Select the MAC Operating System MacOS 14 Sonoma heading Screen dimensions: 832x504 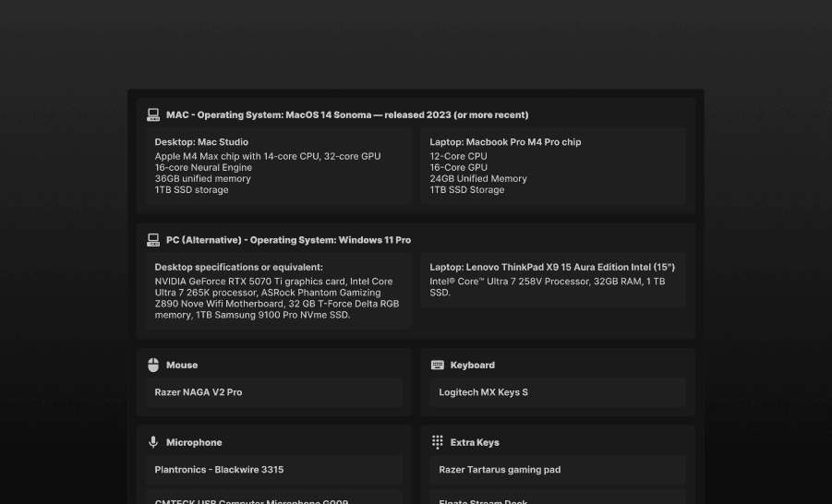click(347, 114)
